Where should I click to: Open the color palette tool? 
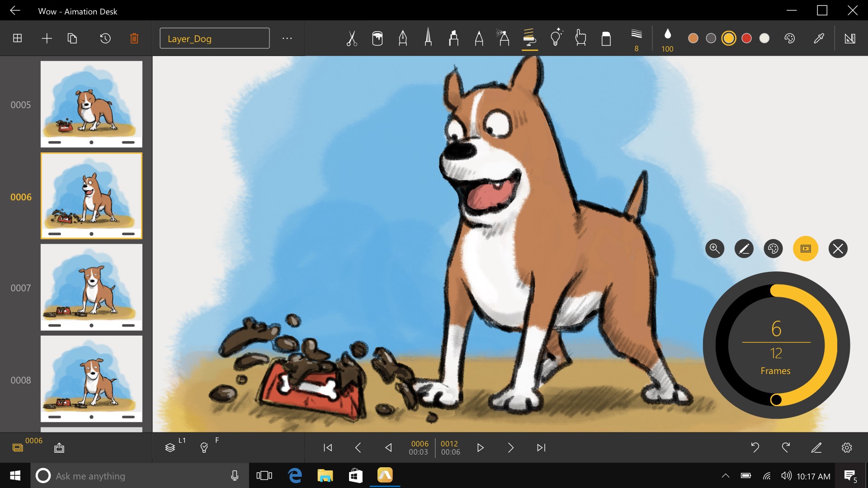(789, 38)
